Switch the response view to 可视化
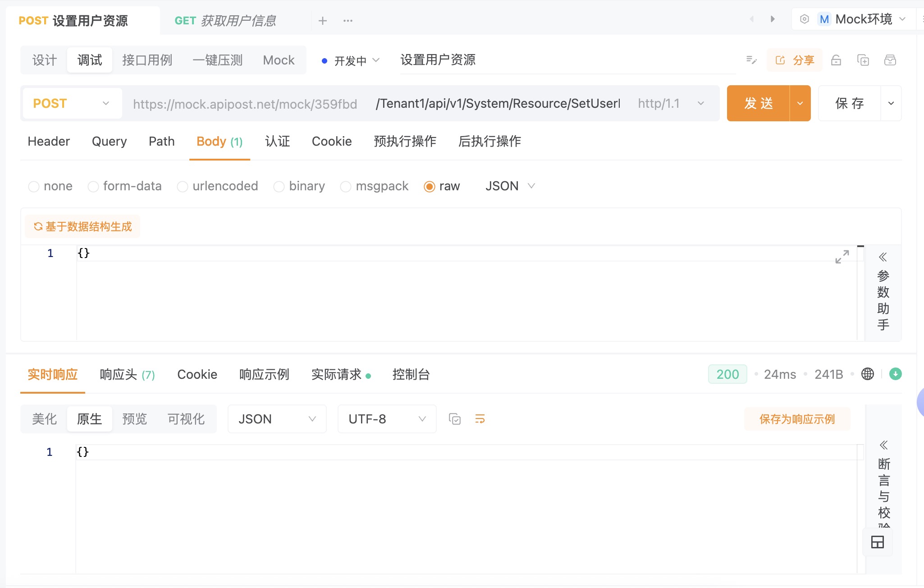 coord(186,419)
